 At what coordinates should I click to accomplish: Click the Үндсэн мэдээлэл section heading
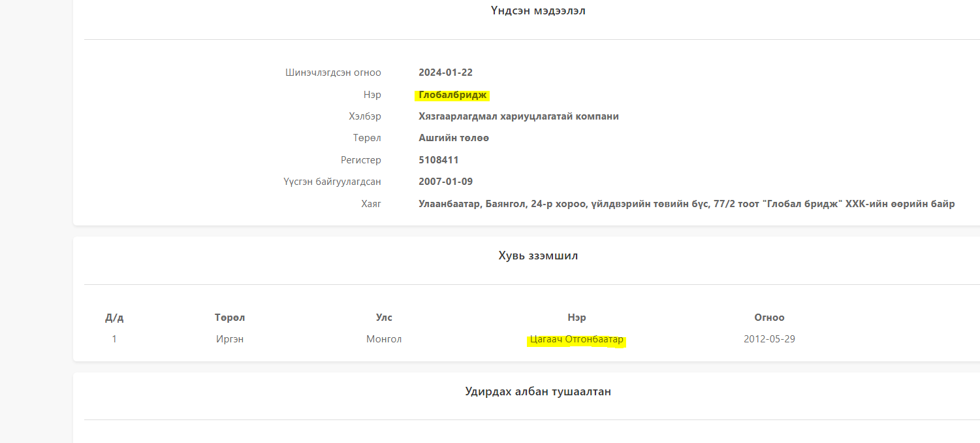(x=538, y=10)
